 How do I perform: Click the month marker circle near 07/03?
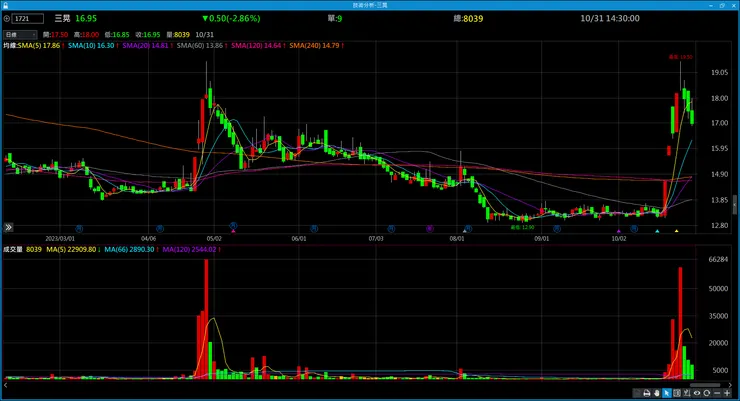click(x=391, y=229)
